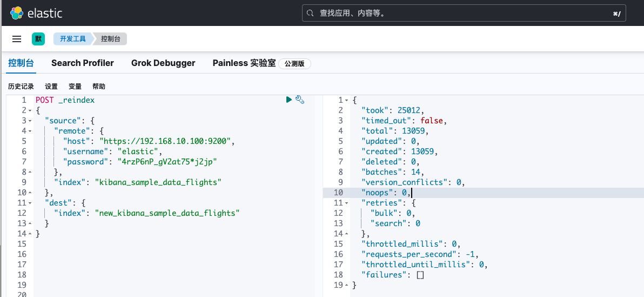Image resolution: width=644 pixels, height=297 pixels.
Task: Toggle fold marker at response line 19
Action: click(346, 285)
